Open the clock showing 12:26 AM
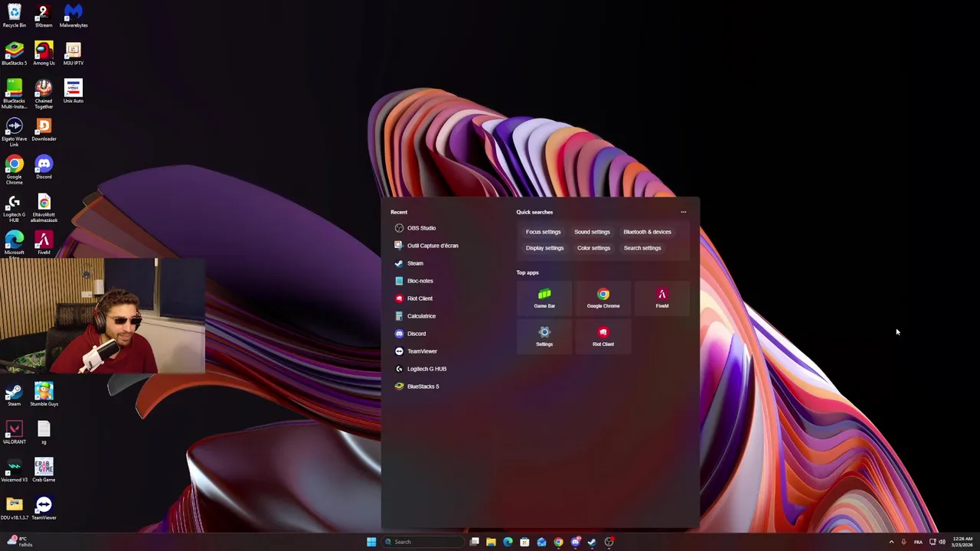The height and width of the screenshot is (551, 980). (x=962, y=542)
